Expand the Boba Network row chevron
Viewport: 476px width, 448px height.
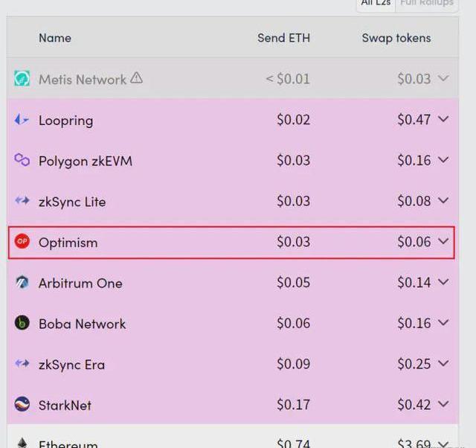443,322
